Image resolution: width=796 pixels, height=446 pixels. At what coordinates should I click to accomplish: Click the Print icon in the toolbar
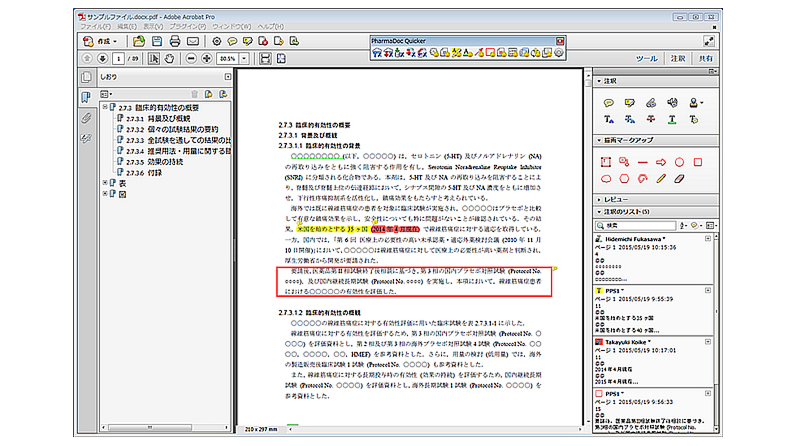click(x=175, y=41)
